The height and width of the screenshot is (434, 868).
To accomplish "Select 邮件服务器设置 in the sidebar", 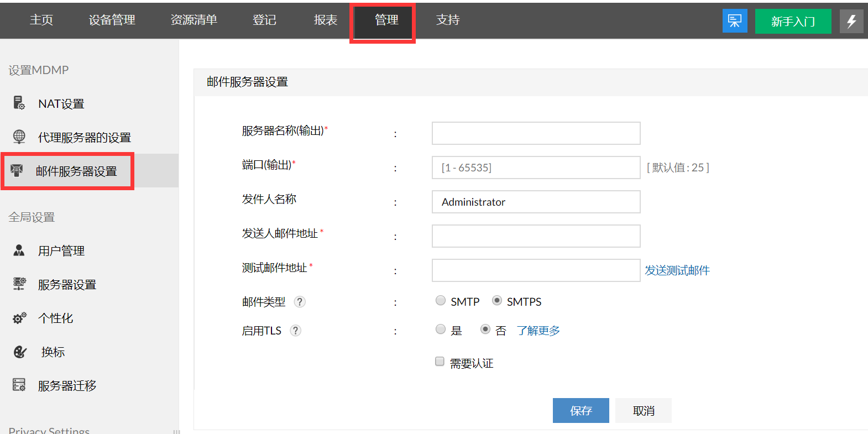I will [76, 171].
